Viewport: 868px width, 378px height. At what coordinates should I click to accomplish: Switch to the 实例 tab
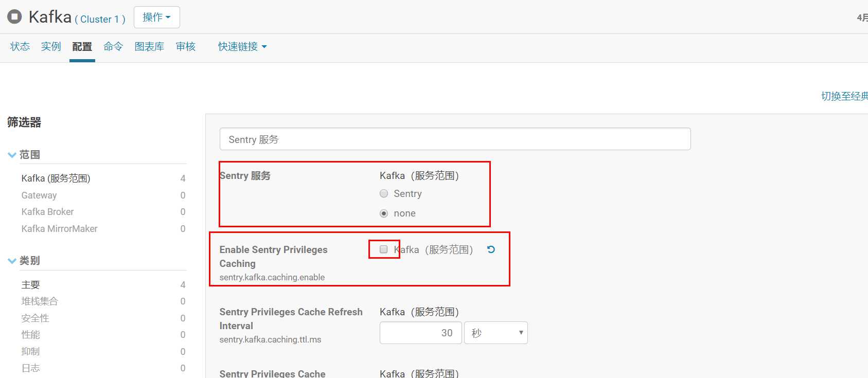pyautogui.click(x=51, y=47)
